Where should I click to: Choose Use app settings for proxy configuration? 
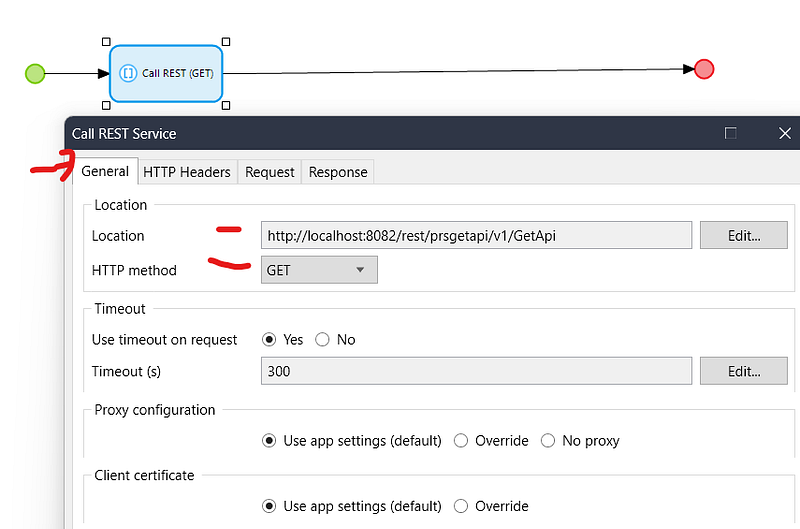click(269, 441)
